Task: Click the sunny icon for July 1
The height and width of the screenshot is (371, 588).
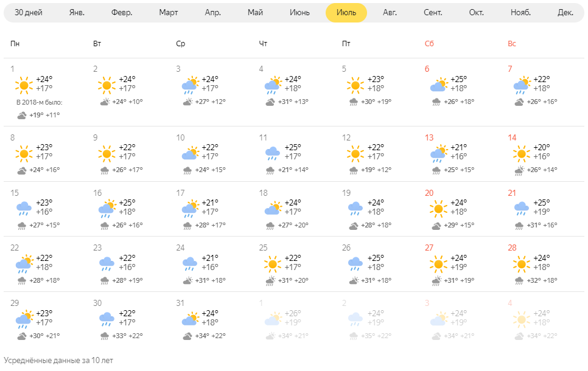Action: pos(24,85)
